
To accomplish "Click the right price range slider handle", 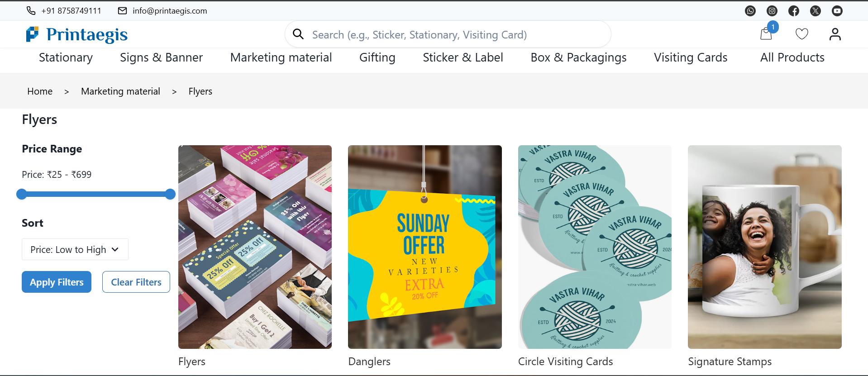I will (170, 194).
